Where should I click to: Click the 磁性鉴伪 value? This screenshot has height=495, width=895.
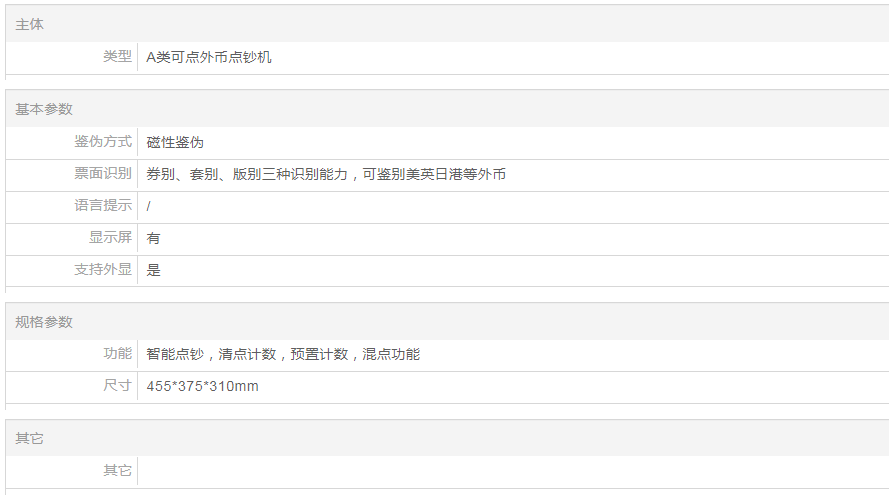coord(175,143)
